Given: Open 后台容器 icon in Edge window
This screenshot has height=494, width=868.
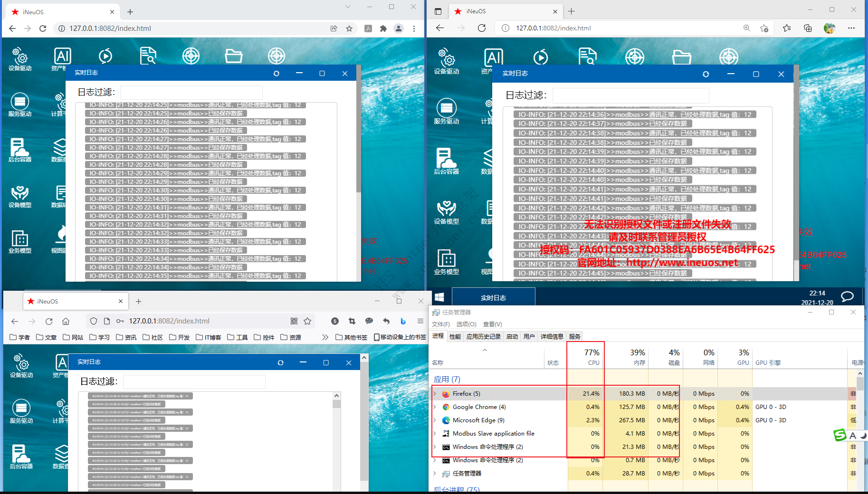Looking at the screenshot, I should pyautogui.click(x=447, y=161).
